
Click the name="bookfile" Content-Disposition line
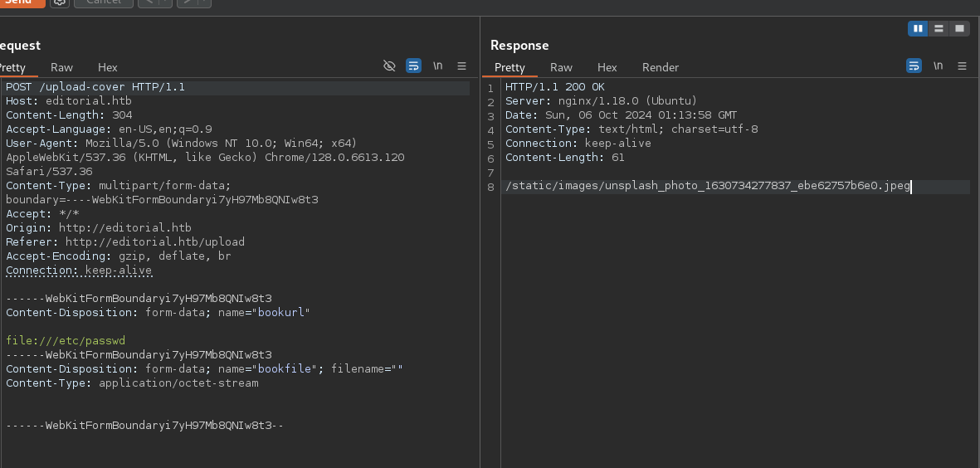click(x=204, y=368)
